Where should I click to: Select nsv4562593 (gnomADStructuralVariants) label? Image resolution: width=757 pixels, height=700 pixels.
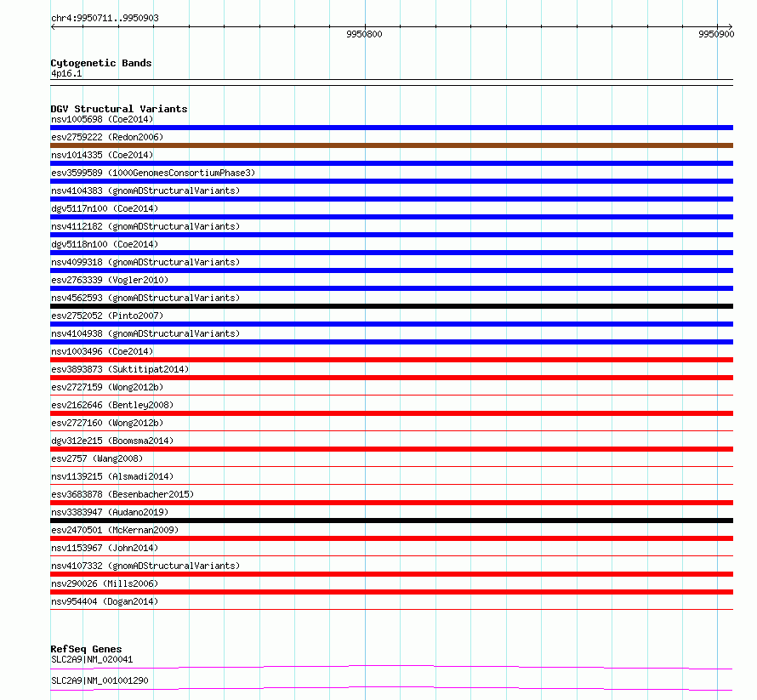click(x=145, y=298)
